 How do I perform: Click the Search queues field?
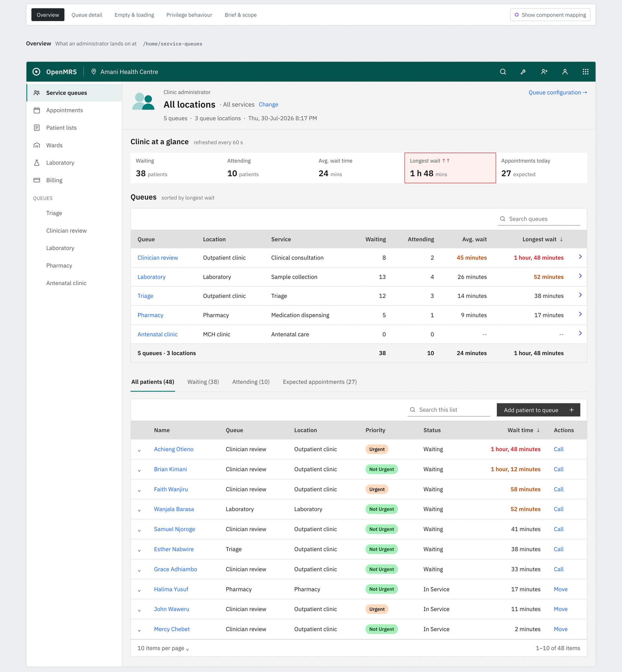tap(538, 219)
